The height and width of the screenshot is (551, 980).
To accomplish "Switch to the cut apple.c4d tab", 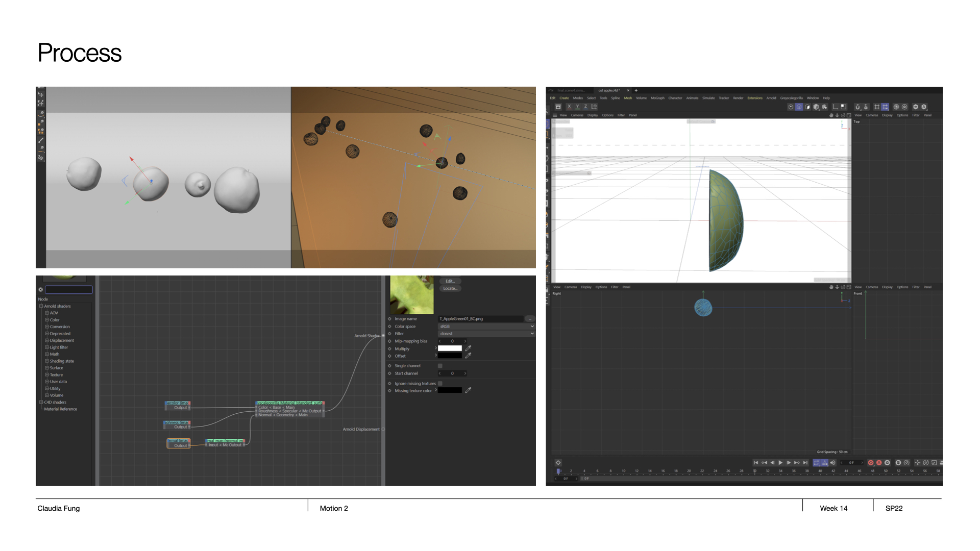I will click(609, 90).
